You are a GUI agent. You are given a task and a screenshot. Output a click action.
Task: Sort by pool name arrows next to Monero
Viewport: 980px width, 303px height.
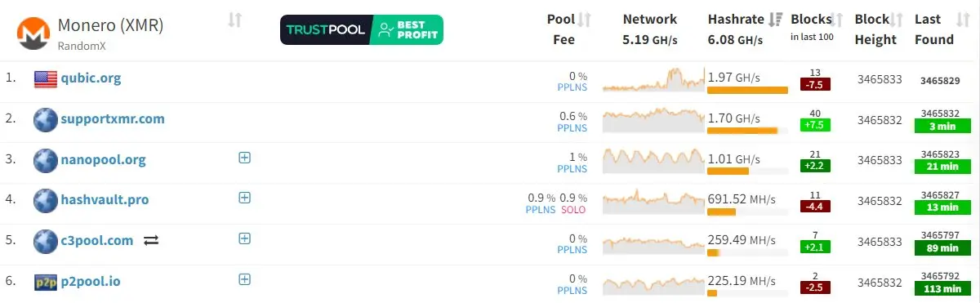pos(234,20)
